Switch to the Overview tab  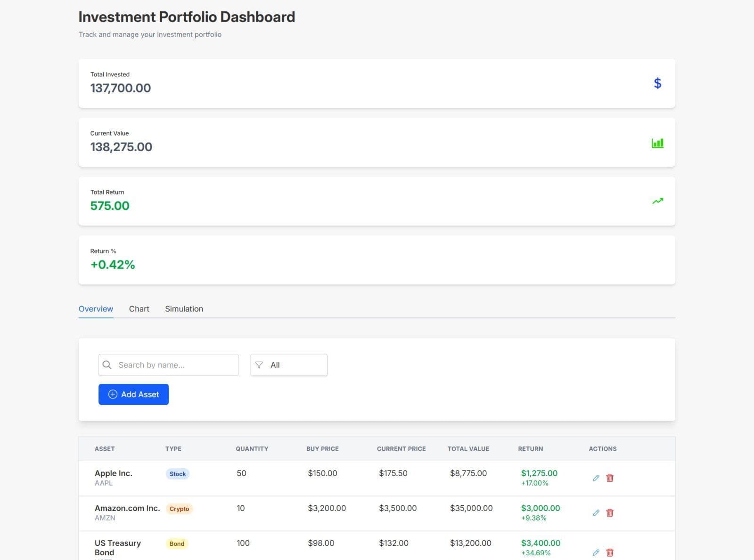point(96,309)
